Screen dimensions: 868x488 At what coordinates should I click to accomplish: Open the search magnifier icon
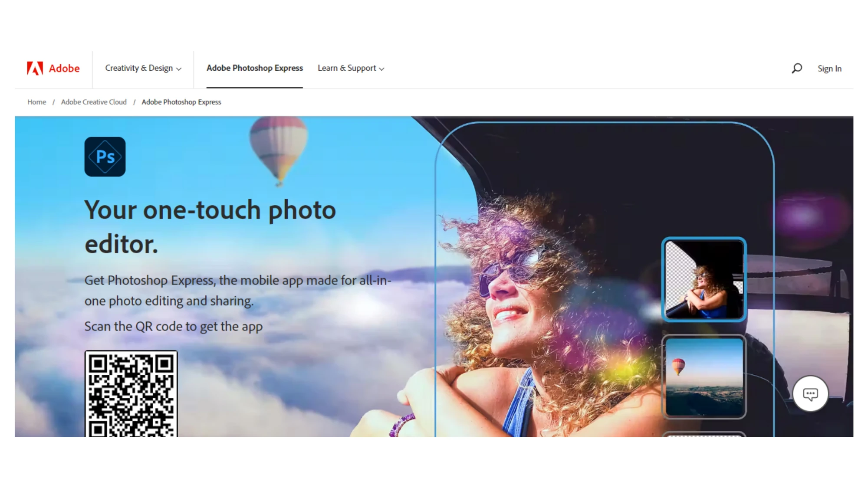(x=797, y=68)
